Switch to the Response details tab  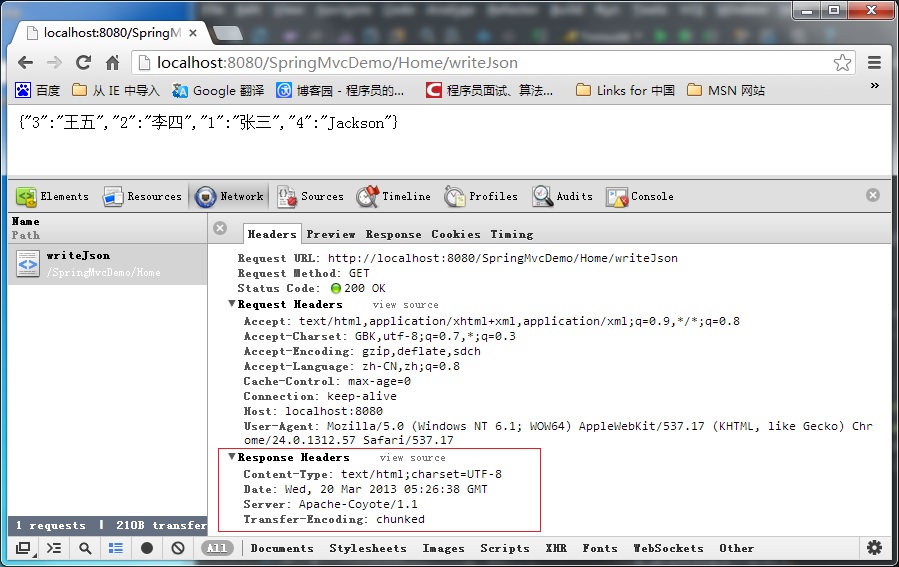393,234
